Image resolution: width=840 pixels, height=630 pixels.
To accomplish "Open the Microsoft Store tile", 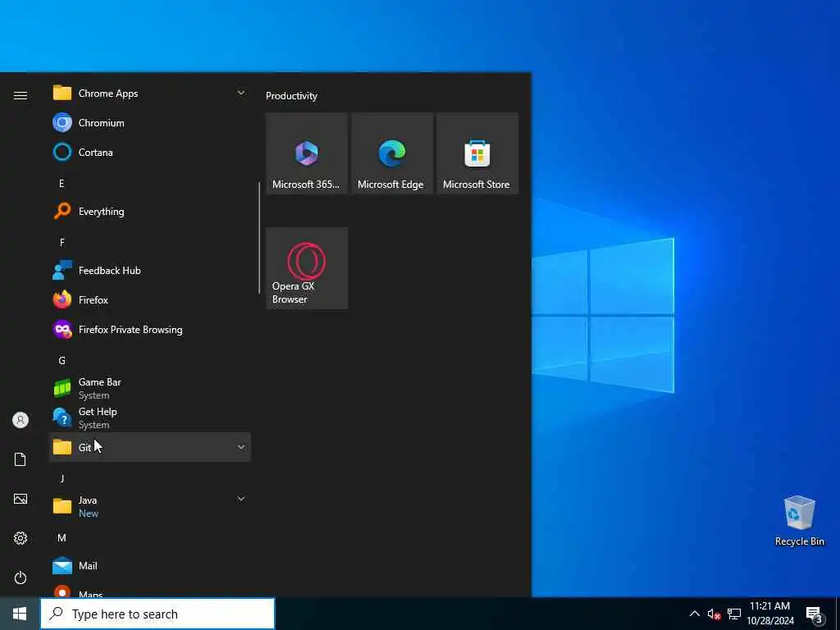I will pos(477,153).
